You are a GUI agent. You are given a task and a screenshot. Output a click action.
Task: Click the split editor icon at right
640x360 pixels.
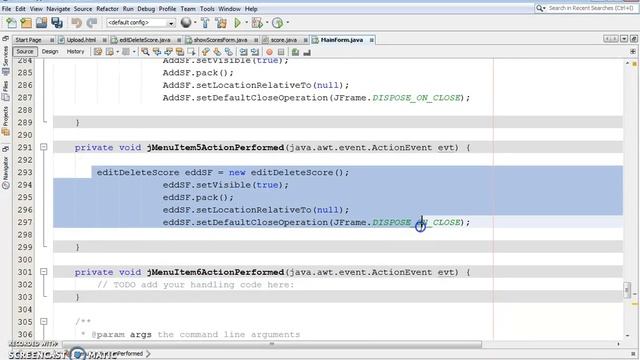[x=633, y=52]
